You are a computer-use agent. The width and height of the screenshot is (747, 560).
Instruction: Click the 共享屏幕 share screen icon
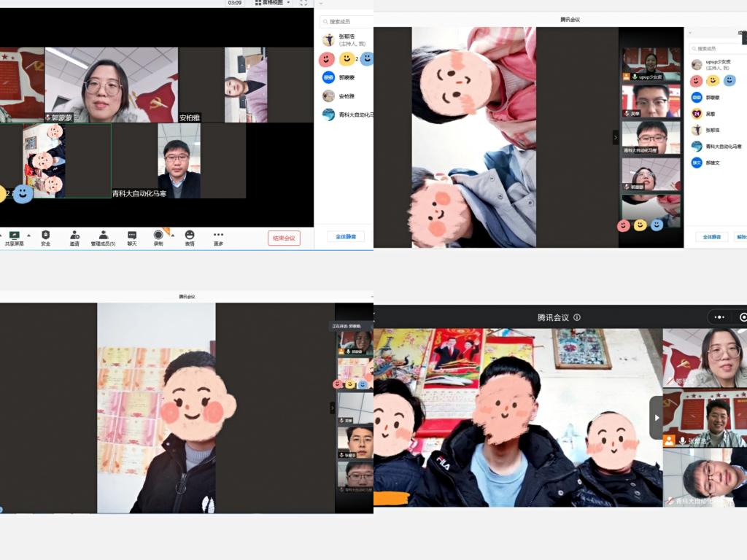pyautogui.click(x=14, y=235)
